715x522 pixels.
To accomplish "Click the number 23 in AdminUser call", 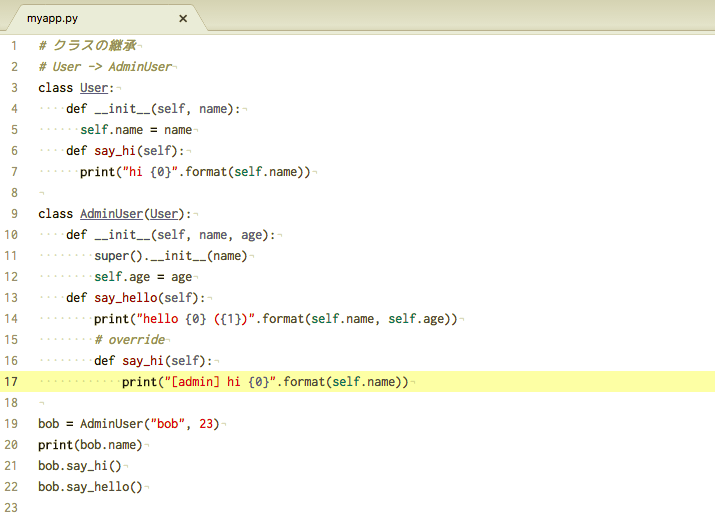I will 208,424.
